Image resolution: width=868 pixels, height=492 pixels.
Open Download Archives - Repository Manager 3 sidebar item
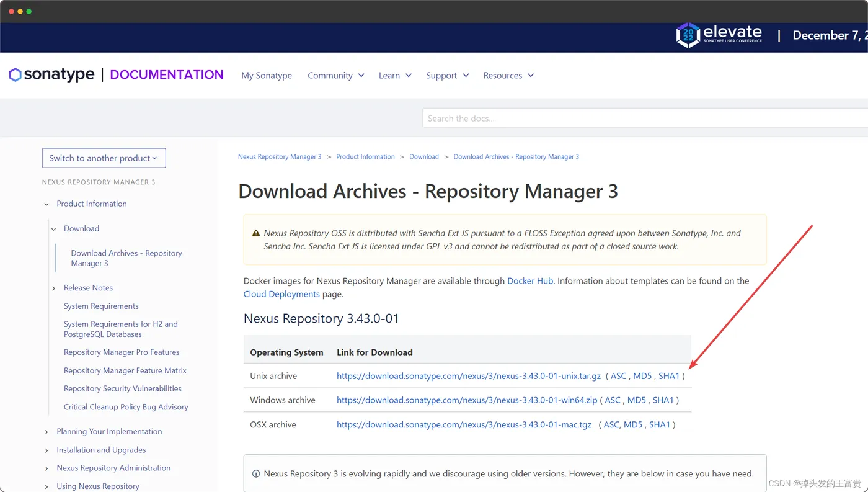pyautogui.click(x=126, y=258)
